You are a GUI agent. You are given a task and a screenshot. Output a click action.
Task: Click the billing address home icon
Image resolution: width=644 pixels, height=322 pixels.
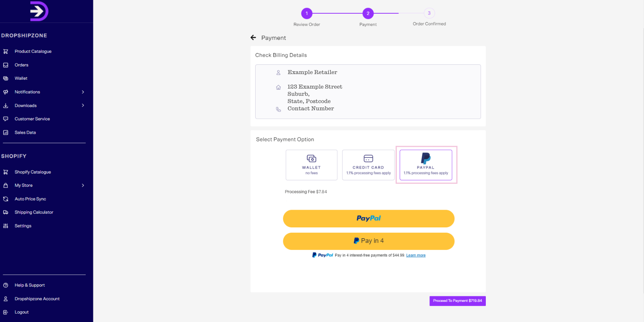point(278,87)
